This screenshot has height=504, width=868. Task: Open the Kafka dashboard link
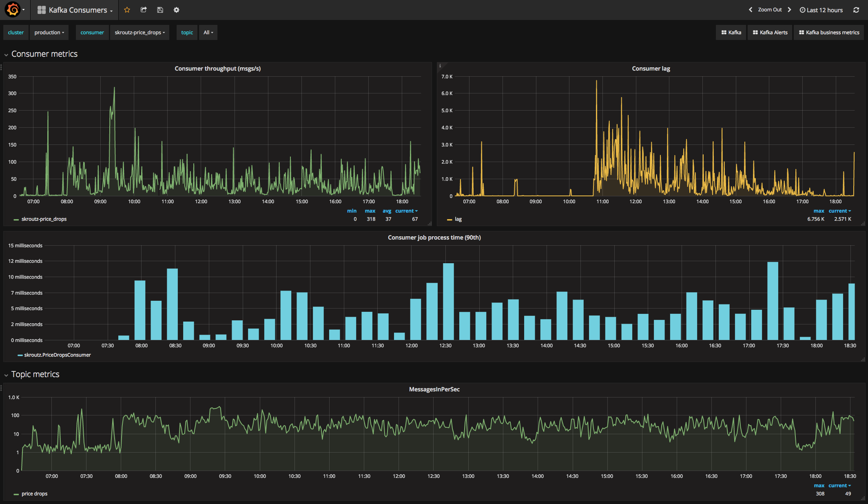(x=731, y=33)
